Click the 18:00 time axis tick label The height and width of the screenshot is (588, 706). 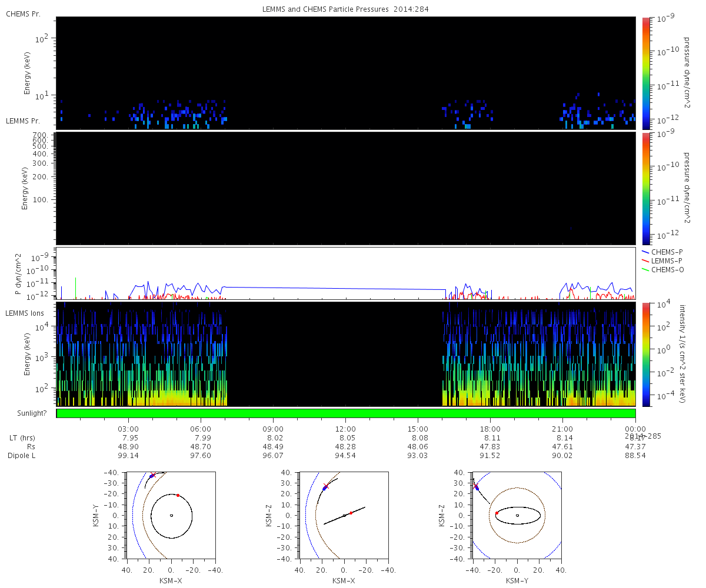coord(490,429)
